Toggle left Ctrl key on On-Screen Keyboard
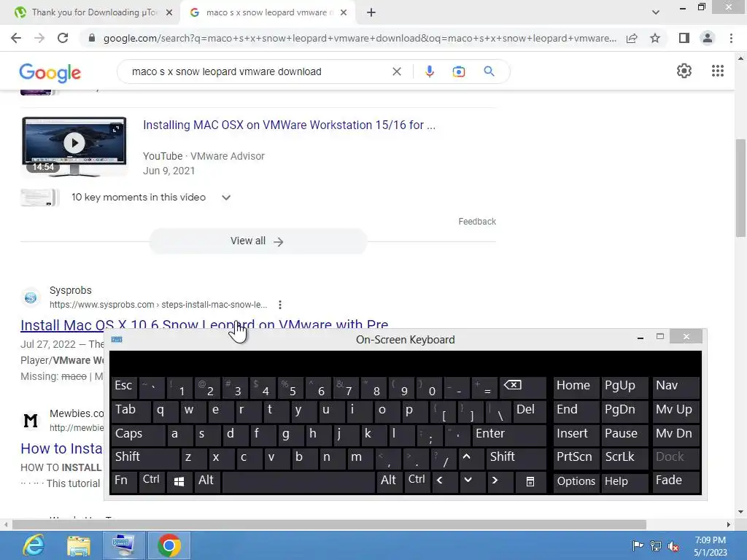The width and height of the screenshot is (747, 560). pos(152,482)
